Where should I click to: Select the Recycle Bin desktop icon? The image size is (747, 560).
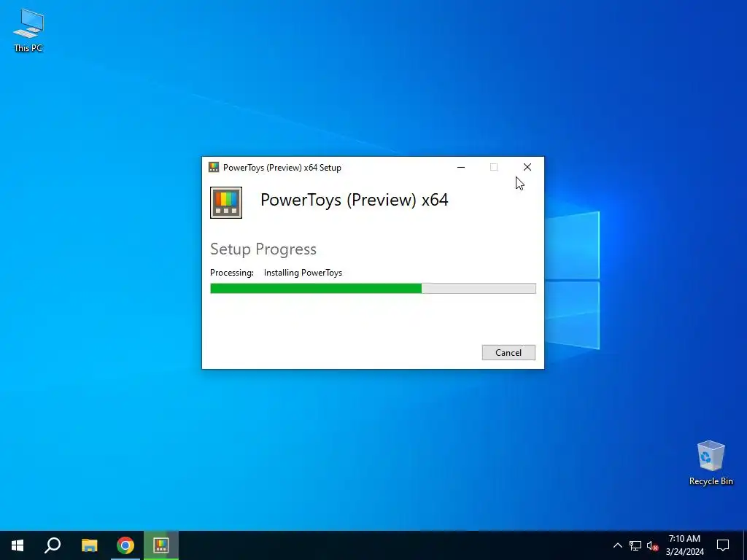pos(711,463)
